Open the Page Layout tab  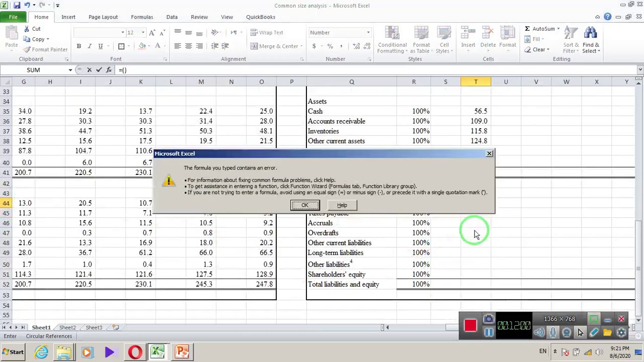[103, 17]
